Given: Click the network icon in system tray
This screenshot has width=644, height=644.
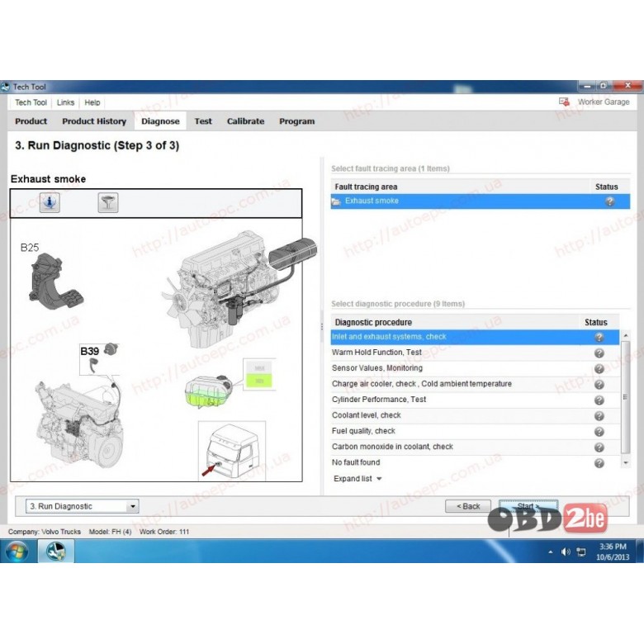Looking at the screenshot, I should (581, 552).
